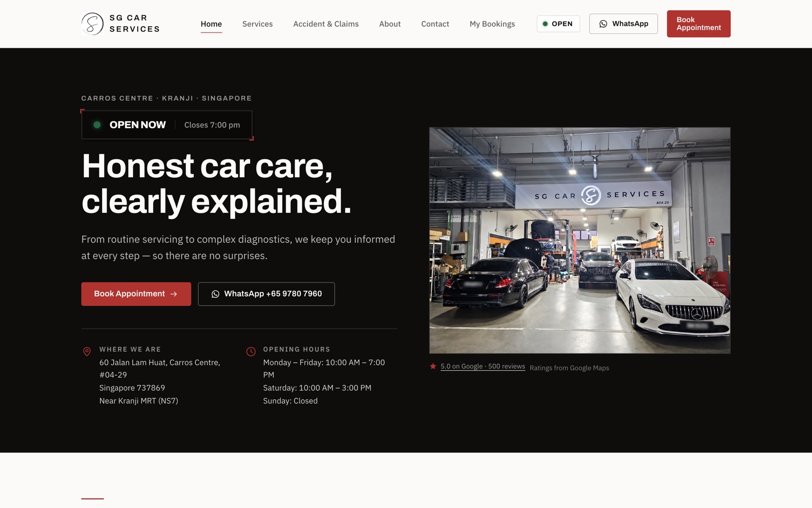Click "Ratings from Google Maps" text
812x508 pixels.
tap(569, 368)
